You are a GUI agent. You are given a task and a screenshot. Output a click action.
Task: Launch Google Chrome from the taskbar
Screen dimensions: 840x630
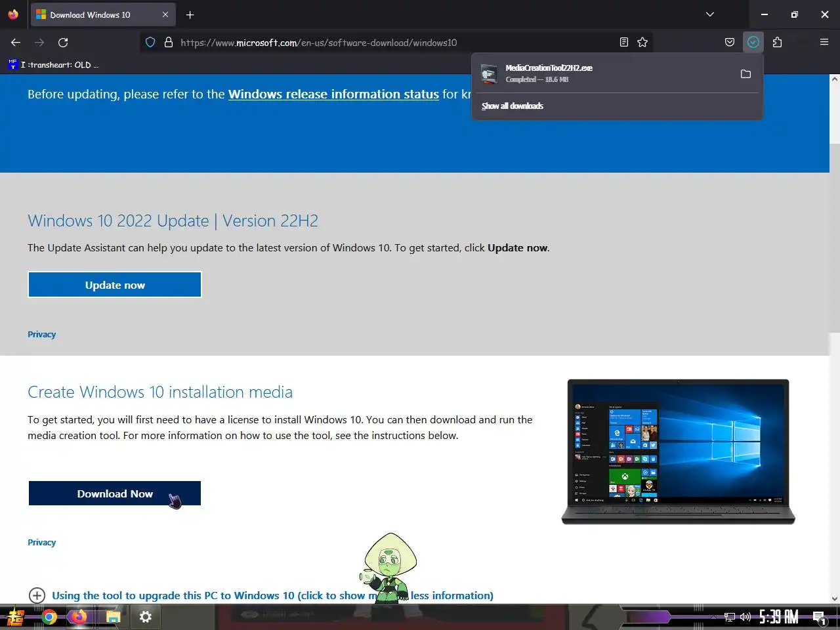click(x=49, y=617)
